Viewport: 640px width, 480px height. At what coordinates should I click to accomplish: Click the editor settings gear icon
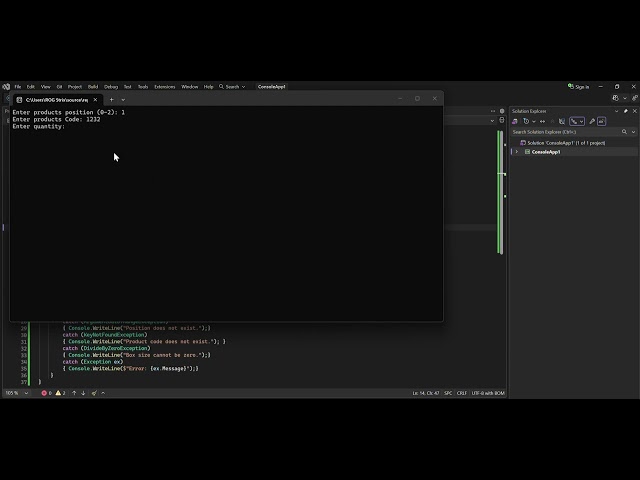[x=502, y=111]
